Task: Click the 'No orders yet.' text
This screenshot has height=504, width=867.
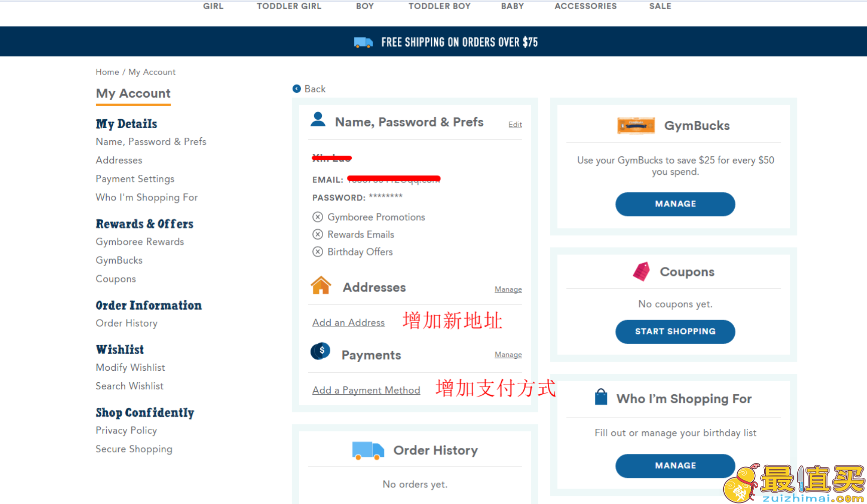Action: coord(415,484)
